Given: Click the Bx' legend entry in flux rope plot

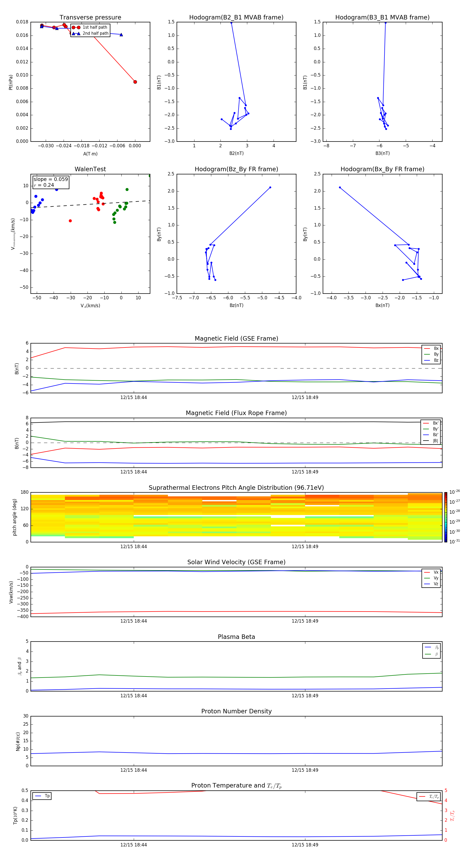Looking at the screenshot, I should pyautogui.click(x=431, y=423).
